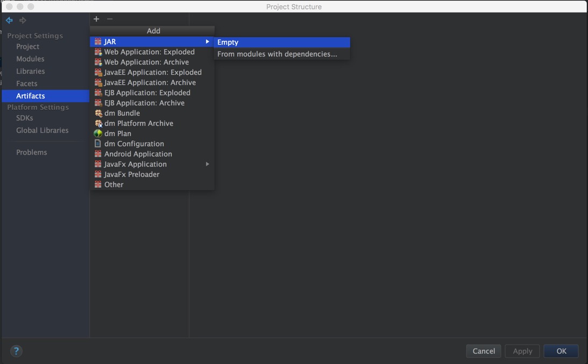Expand the JavaFx Application submenu arrow
The width and height of the screenshot is (588, 364).
207,164
